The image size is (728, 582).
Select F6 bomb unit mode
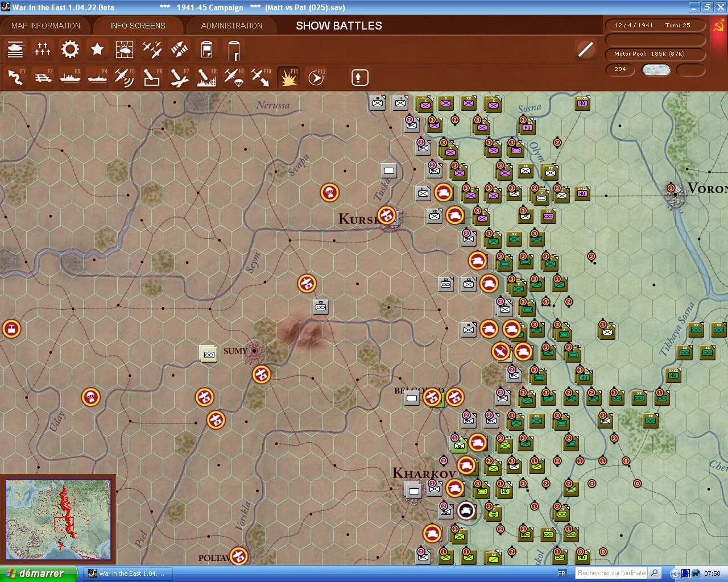(x=152, y=77)
